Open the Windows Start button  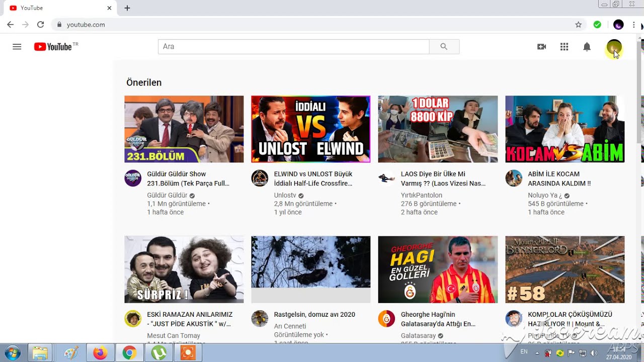12,353
